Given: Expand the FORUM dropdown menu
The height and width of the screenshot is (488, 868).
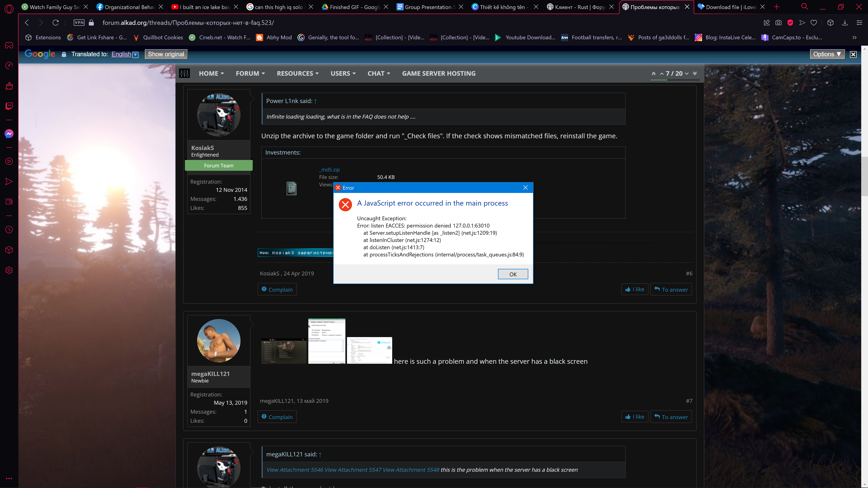Looking at the screenshot, I should pyautogui.click(x=250, y=73).
